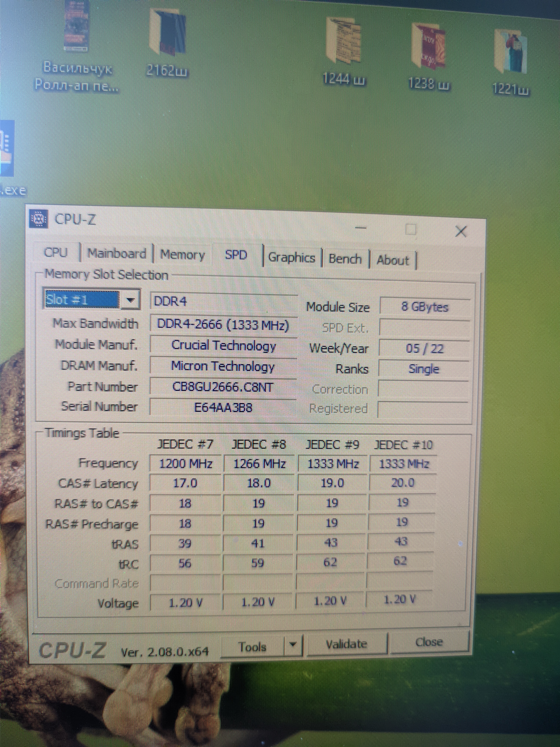560x747 pixels.
Task: Close CPU-Z with the X button
Action: [x=461, y=231]
